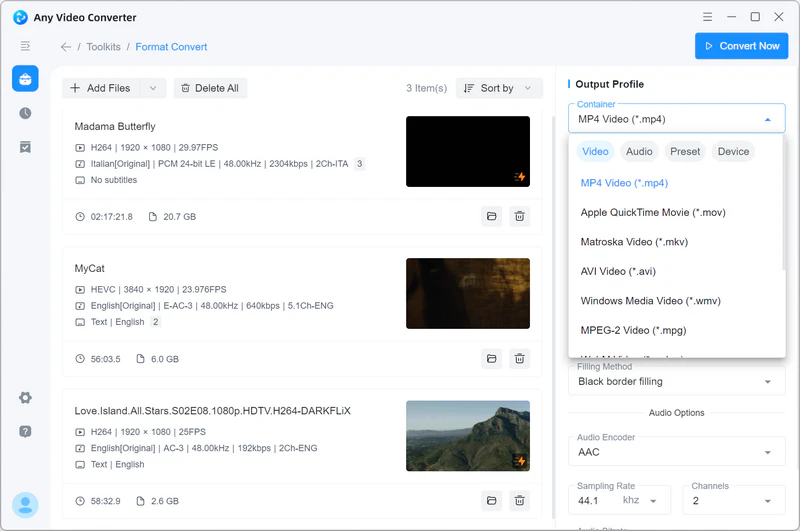Click the back arrow in breadcrumb

coord(66,47)
